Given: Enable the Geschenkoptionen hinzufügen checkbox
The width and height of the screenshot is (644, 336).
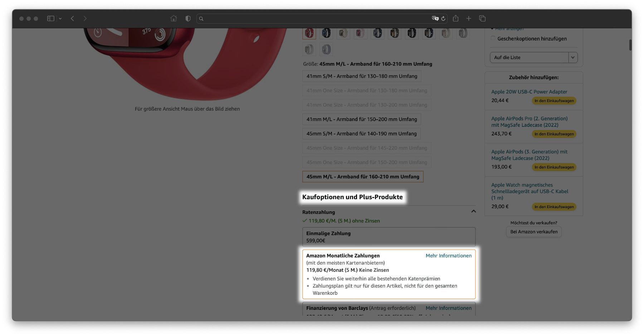Looking at the screenshot, I should tap(493, 38).
